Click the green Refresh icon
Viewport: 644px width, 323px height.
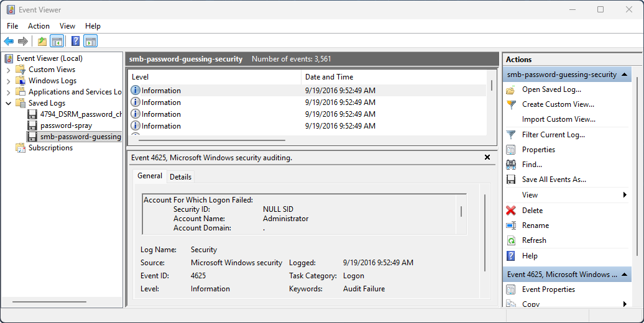click(x=511, y=240)
